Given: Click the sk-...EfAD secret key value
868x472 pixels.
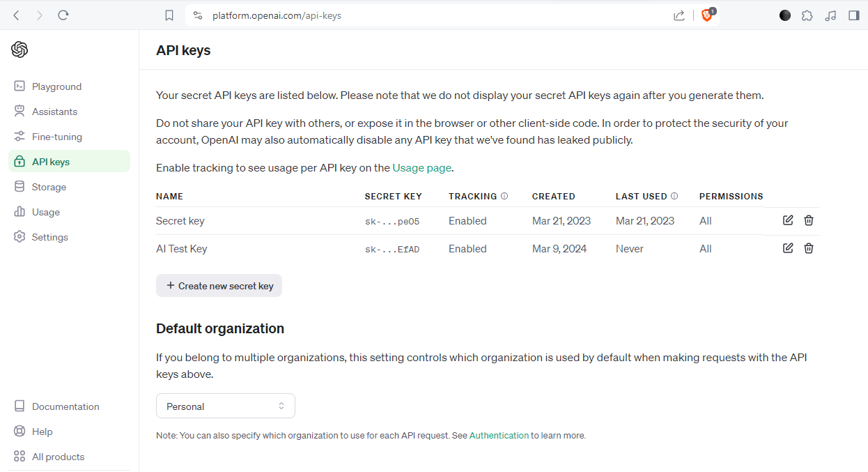Looking at the screenshot, I should [392, 249].
